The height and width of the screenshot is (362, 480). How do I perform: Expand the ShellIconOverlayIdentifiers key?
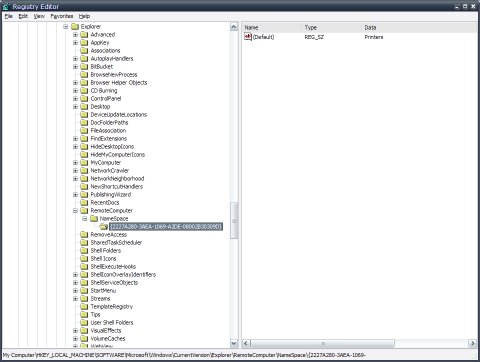coord(75,275)
